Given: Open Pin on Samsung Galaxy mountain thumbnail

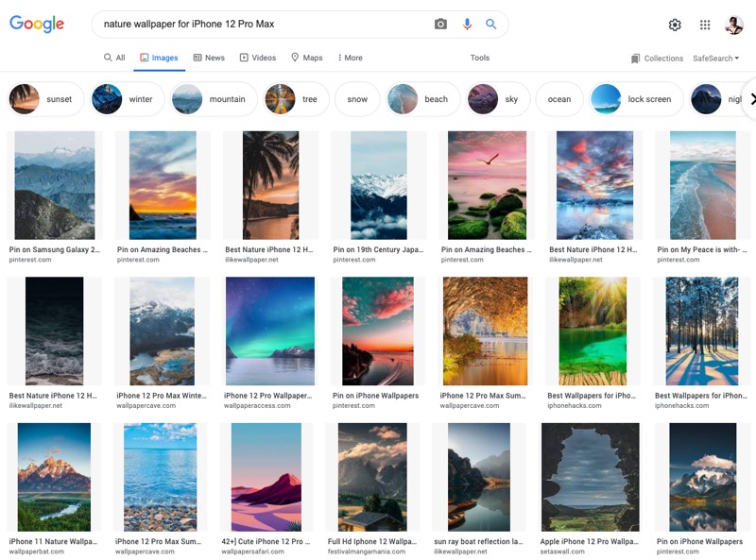Looking at the screenshot, I should click(x=55, y=185).
